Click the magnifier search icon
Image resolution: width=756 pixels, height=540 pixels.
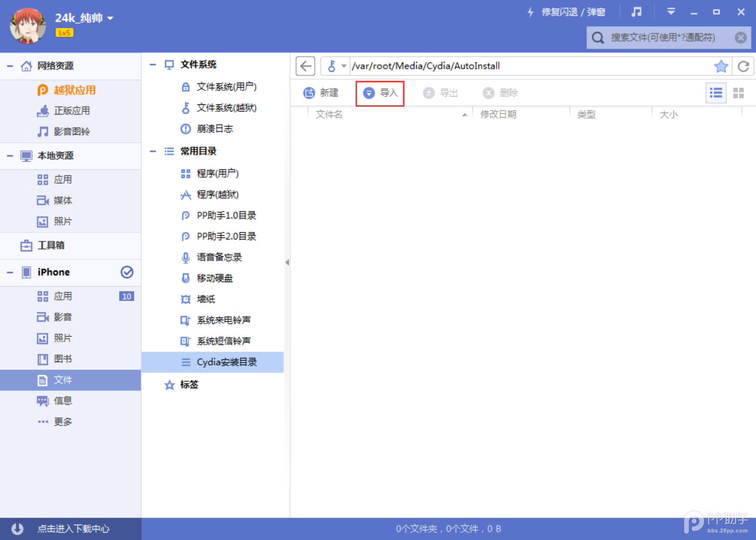(x=597, y=37)
